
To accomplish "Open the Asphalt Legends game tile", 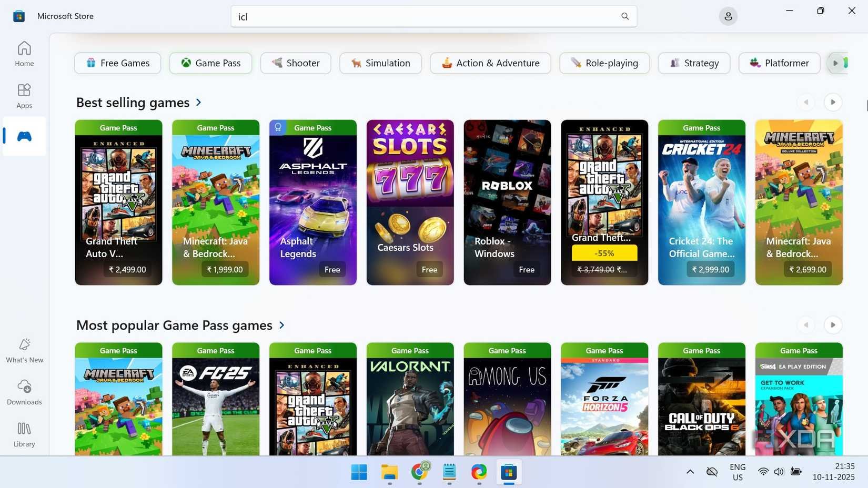I will (312, 202).
